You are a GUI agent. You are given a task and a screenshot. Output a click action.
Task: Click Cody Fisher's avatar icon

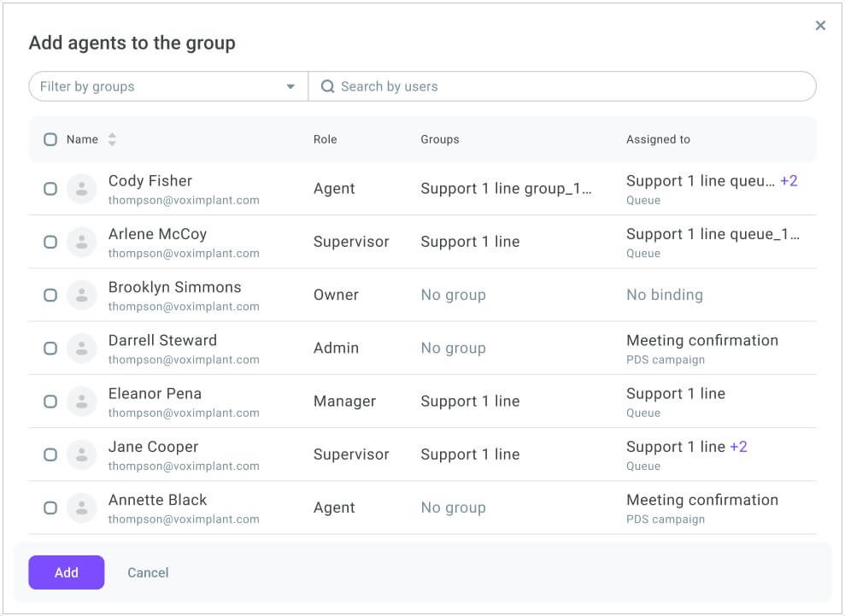81,189
